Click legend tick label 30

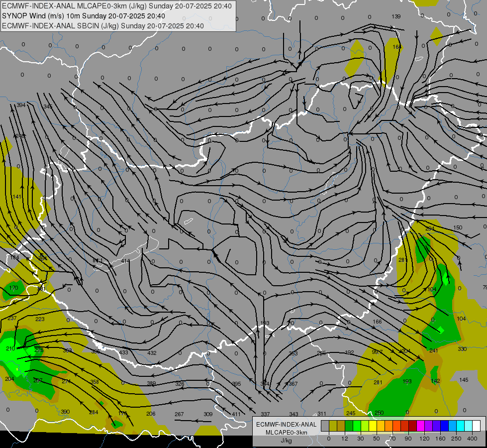click(360, 439)
